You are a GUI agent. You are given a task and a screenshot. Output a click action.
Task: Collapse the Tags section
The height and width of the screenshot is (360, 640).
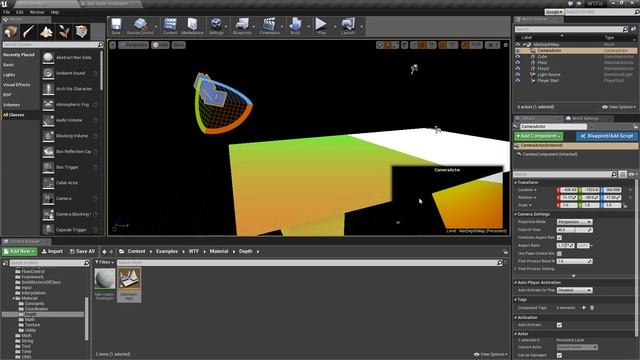pos(516,300)
